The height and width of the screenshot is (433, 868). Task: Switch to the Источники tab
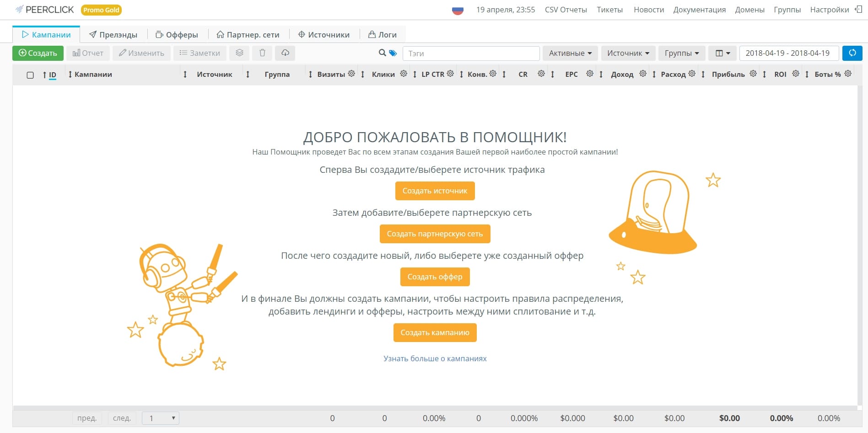point(324,35)
